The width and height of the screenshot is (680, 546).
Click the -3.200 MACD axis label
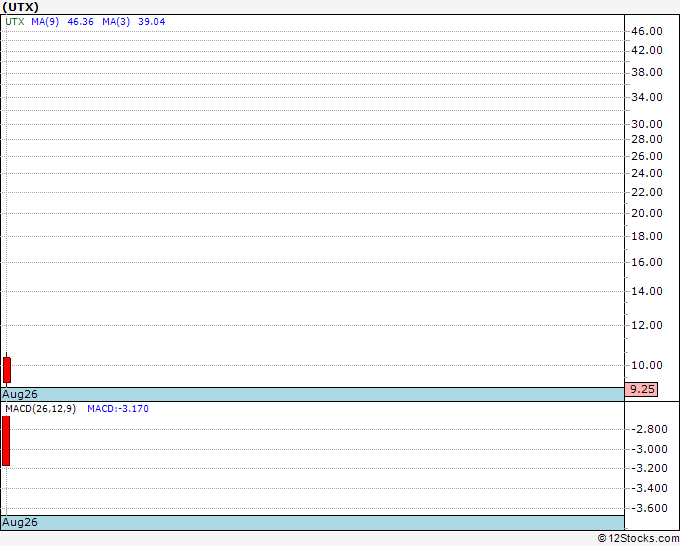649,468
